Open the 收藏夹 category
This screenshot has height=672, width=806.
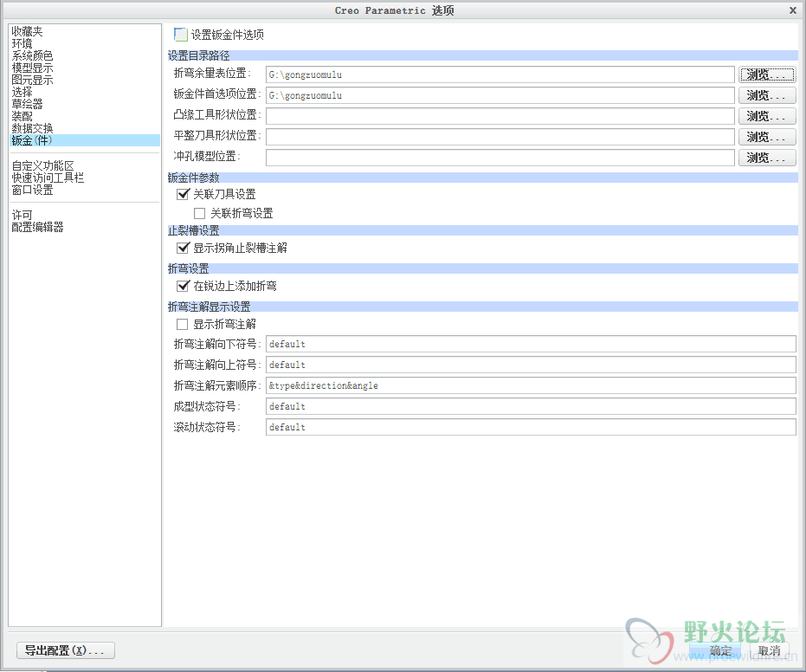pyautogui.click(x=27, y=31)
